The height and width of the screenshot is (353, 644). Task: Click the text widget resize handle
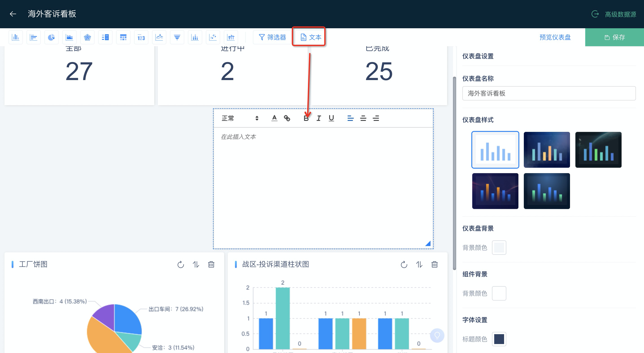pyautogui.click(x=428, y=243)
